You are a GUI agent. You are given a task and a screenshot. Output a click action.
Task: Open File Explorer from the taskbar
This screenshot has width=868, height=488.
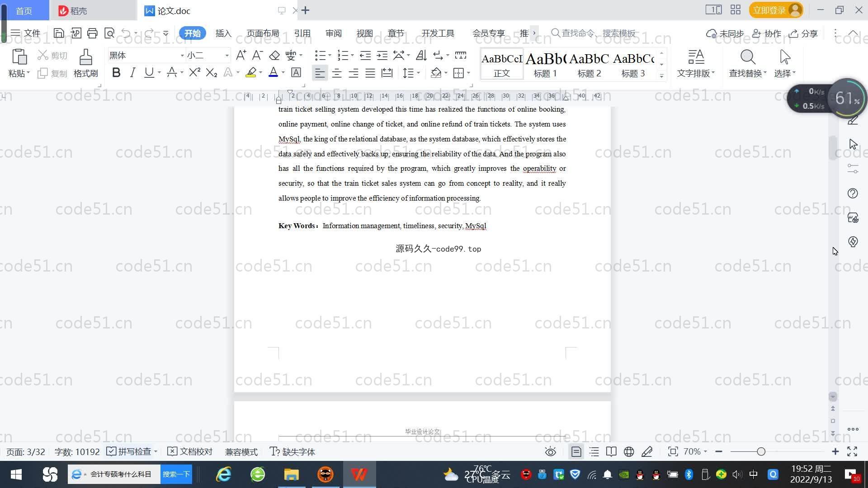292,474
